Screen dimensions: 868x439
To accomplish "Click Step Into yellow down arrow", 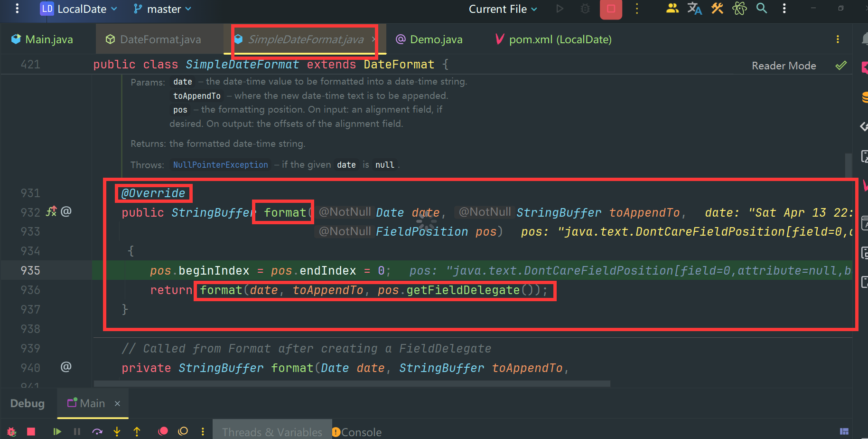I will click(117, 431).
